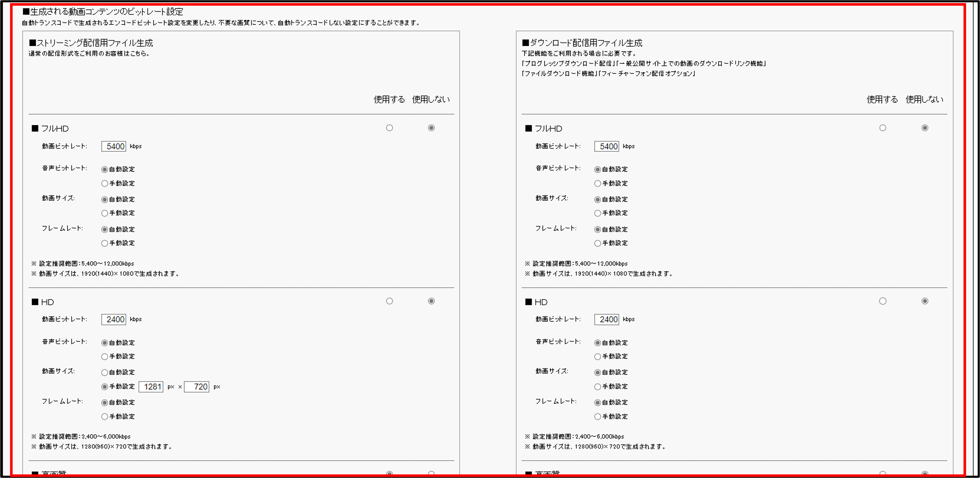Click the ストリーミング配信用ファイル生成 heading
Screen dimensions: 980x478
(x=91, y=43)
